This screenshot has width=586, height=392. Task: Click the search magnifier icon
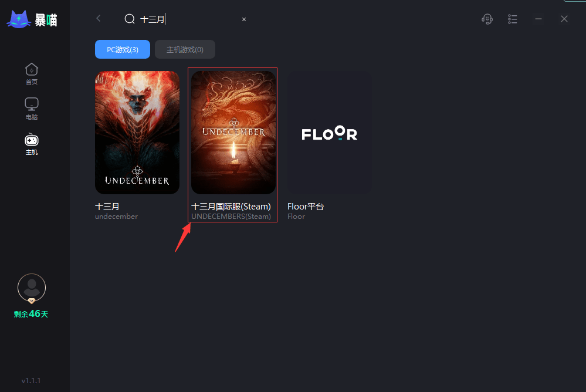130,19
